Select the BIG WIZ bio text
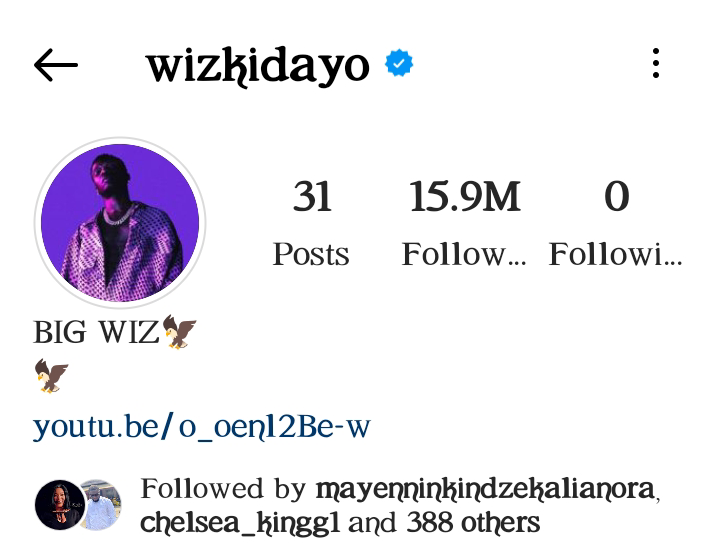Image resolution: width=720 pixels, height=550 pixels. pos(96,332)
